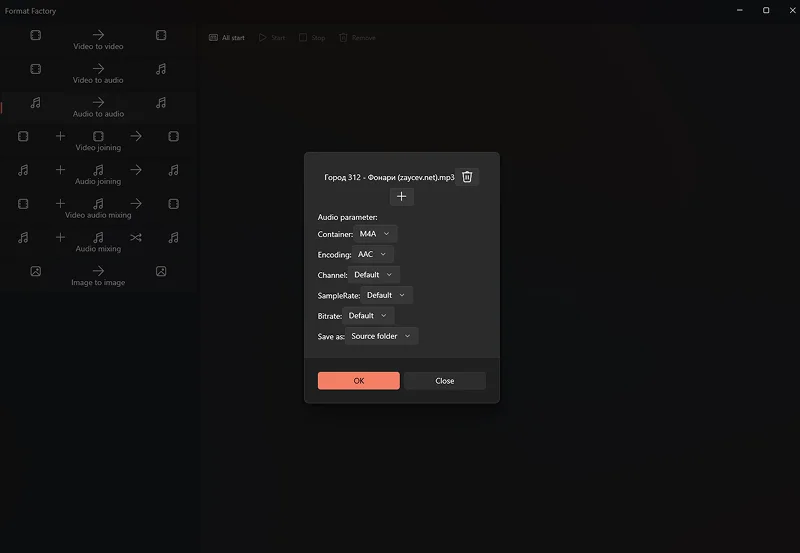Open the Save as Source folder dropdown
The height and width of the screenshot is (553, 800).
[381, 336]
